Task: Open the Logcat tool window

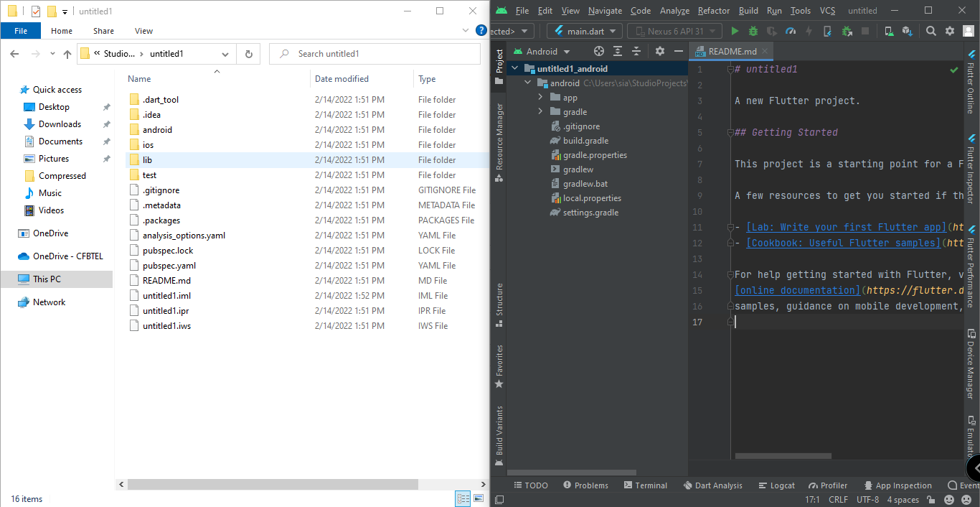Action: [776, 485]
